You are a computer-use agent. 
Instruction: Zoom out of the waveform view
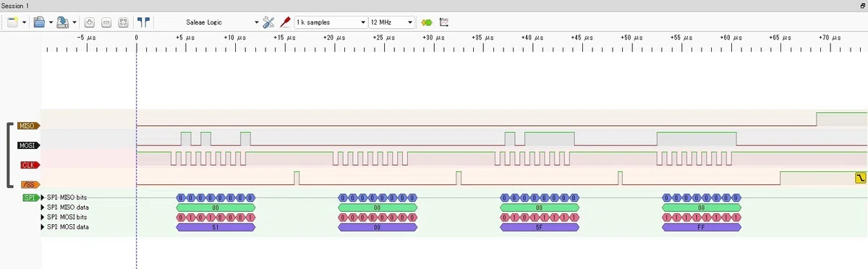pyautogui.click(x=106, y=22)
